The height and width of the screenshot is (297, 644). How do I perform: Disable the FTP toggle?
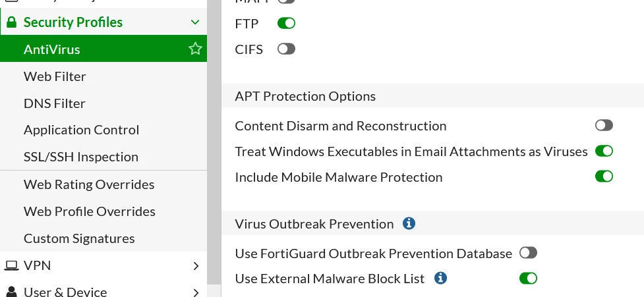tap(286, 24)
